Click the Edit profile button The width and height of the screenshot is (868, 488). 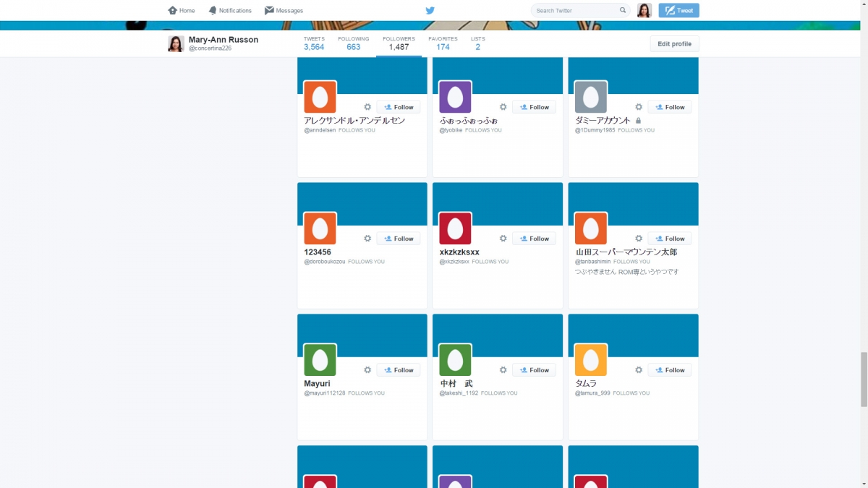click(x=674, y=44)
